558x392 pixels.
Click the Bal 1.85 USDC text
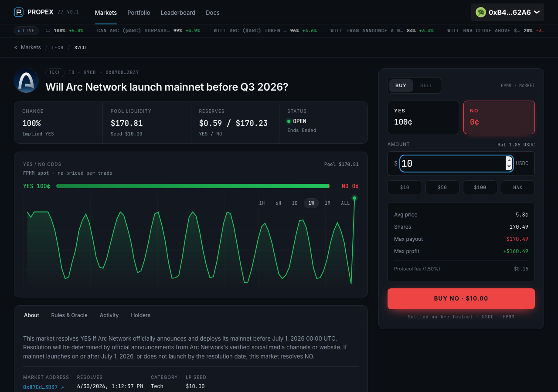516,145
